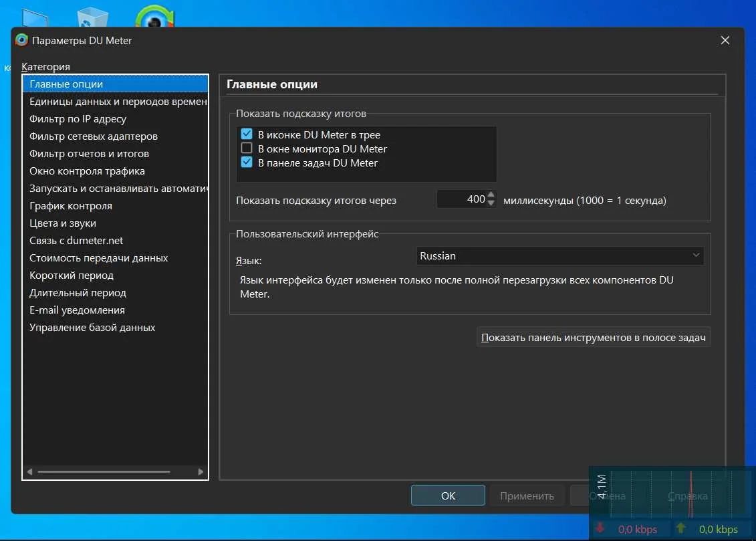The image size is (756, 541).
Task: Click the green upload arrow icon
Action: pyautogui.click(x=680, y=528)
